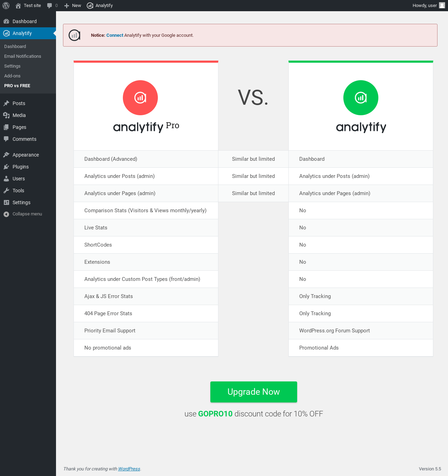The height and width of the screenshot is (476, 448).
Task: Open the Tools menu label
Action: (x=18, y=191)
